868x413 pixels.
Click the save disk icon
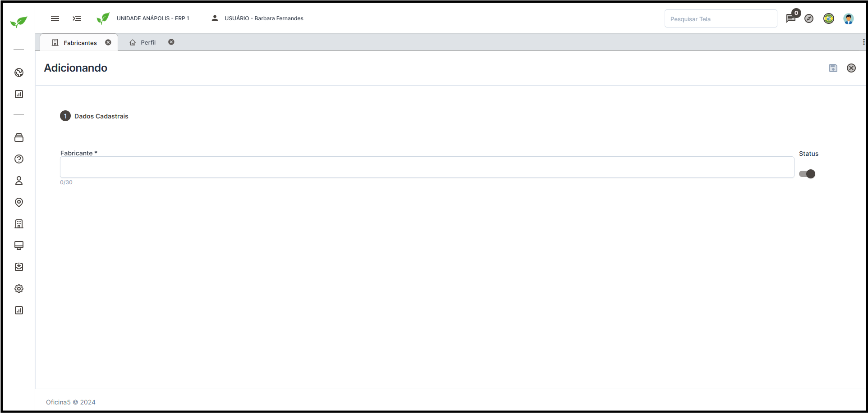[x=833, y=68]
